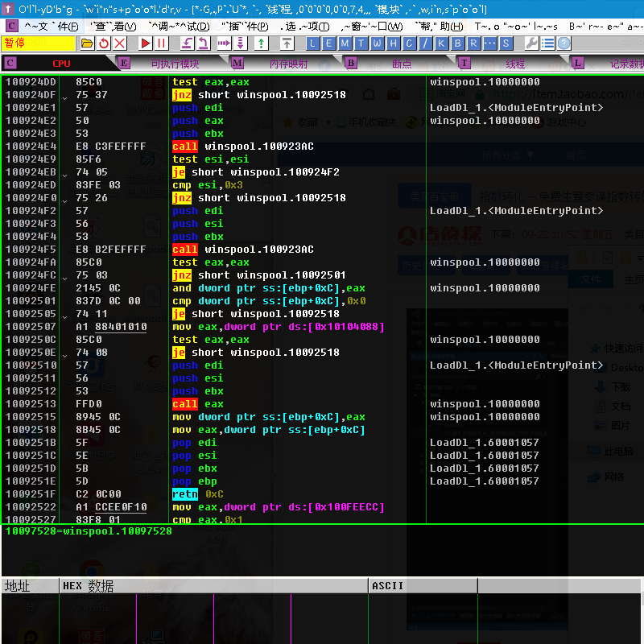Open Handles window via the H button
Viewport: 644px width, 644px height.
[394, 43]
